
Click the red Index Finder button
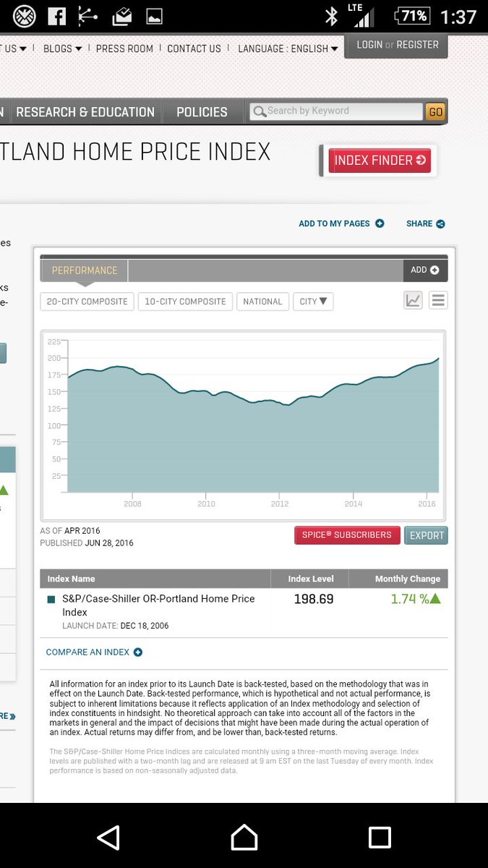(x=380, y=161)
